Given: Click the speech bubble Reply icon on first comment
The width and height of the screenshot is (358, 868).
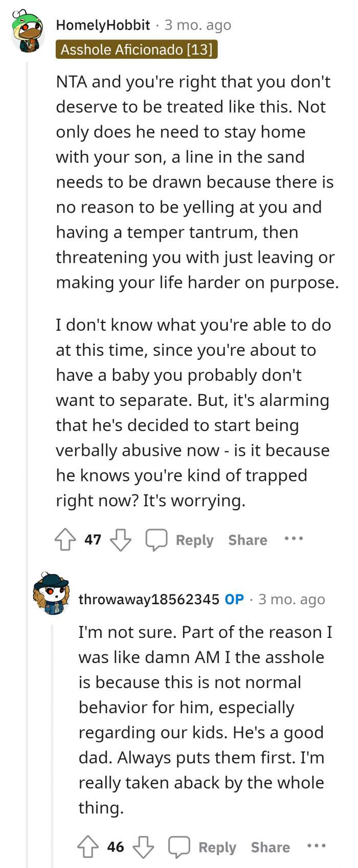Looking at the screenshot, I should click(158, 539).
